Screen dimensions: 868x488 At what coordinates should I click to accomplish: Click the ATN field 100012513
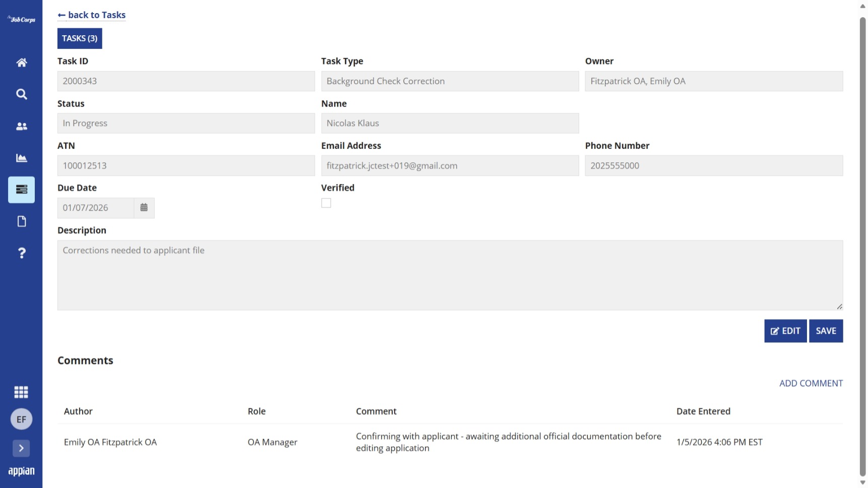point(186,166)
